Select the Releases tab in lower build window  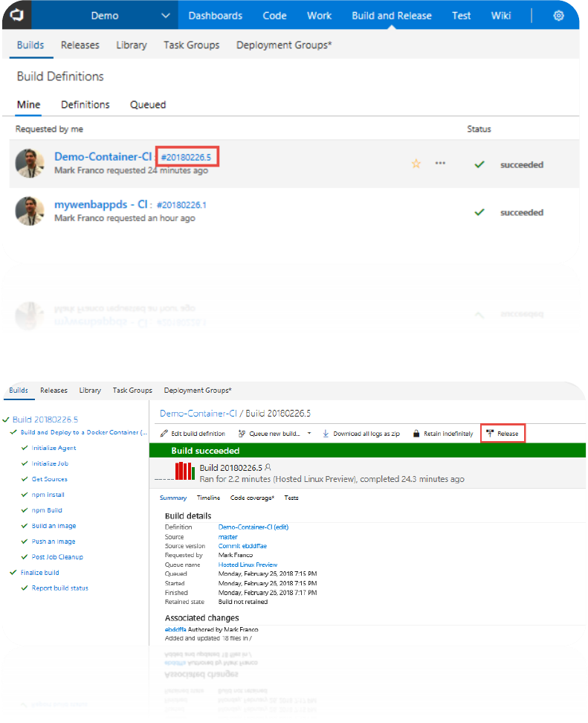point(54,390)
